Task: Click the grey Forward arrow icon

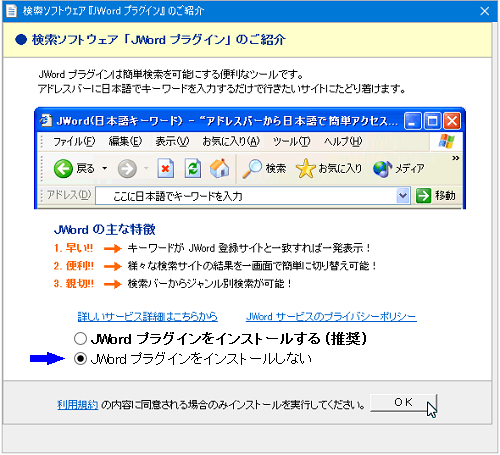Action: click(x=127, y=168)
